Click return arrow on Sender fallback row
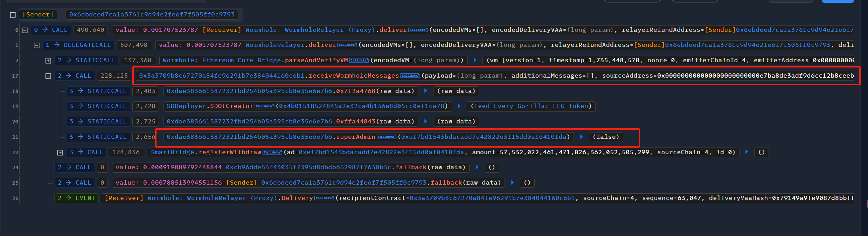The width and height of the screenshot is (868, 236). click(512, 183)
